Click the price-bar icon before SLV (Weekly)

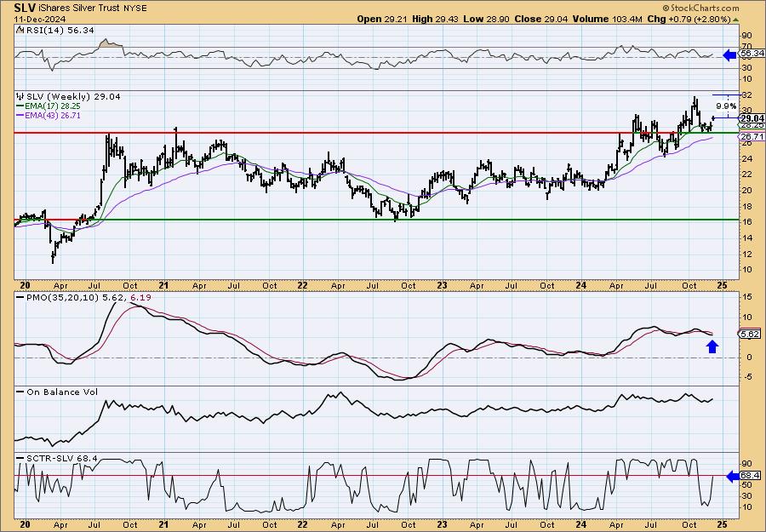click(x=20, y=97)
